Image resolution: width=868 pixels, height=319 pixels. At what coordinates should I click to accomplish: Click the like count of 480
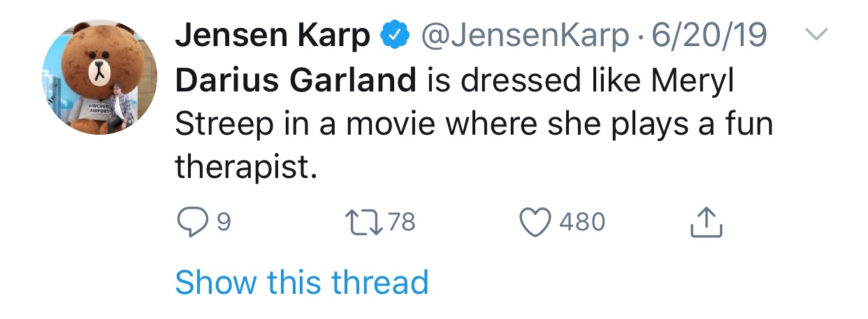coord(581,223)
